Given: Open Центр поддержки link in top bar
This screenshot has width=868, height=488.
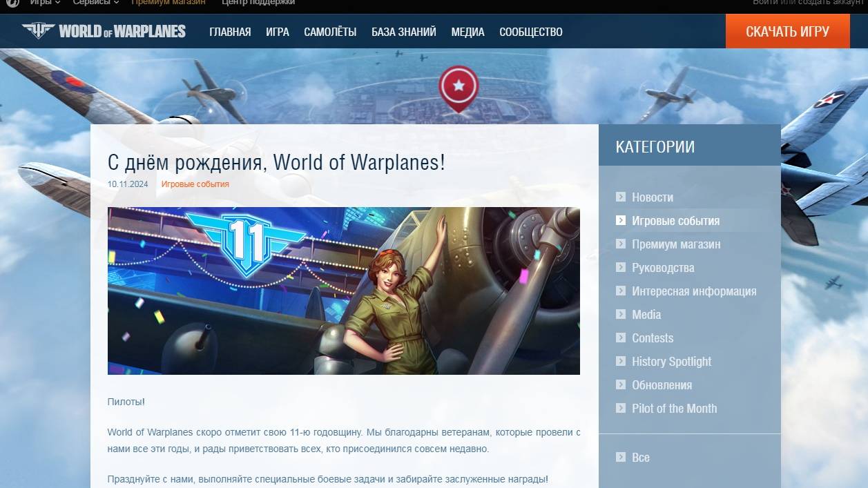Looking at the screenshot, I should click(x=258, y=3).
